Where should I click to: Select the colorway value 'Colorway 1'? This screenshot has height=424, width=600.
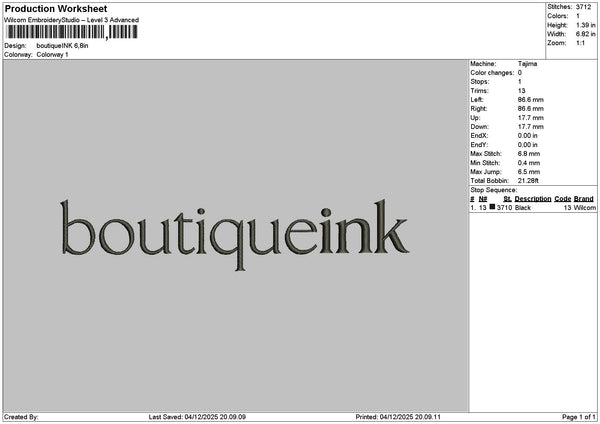point(52,55)
